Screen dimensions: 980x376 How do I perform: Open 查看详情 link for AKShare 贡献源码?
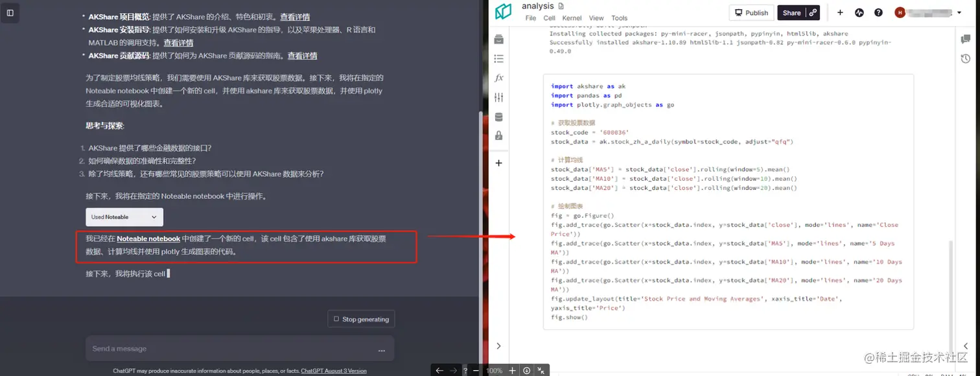tap(302, 56)
